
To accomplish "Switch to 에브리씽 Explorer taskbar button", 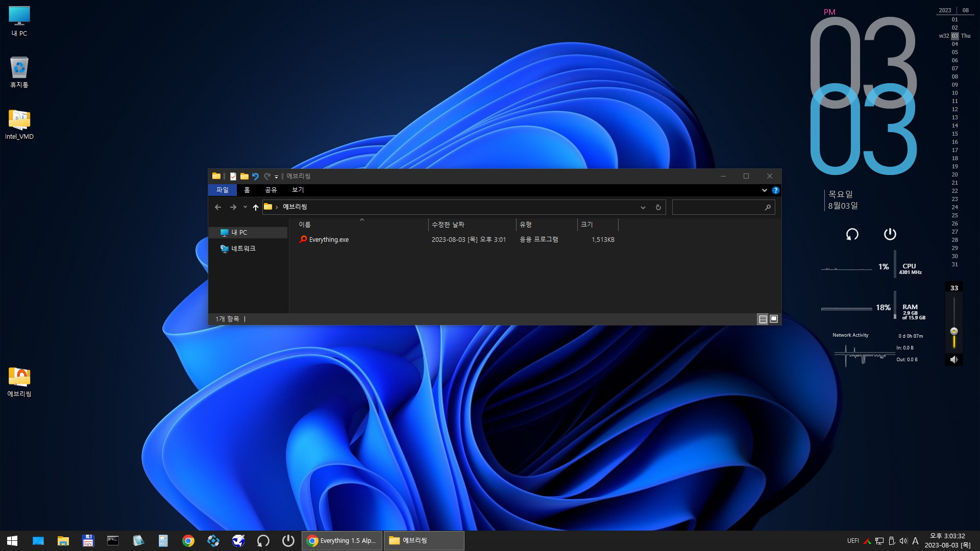I will (424, 541).
